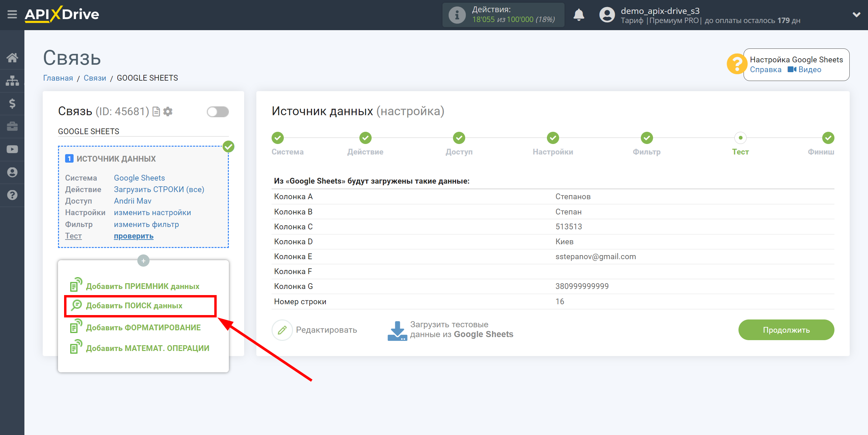The width and height of the screenshot is (868, 435).
Task: Click the actions counter 18'055 из 100'000
Action: (513, 20)
